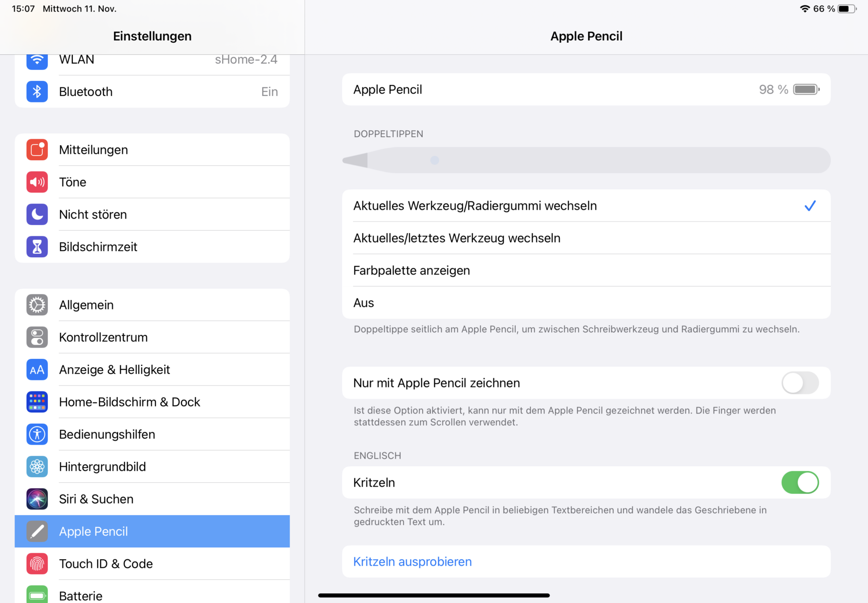Tap the Bildschirmzeit hourglass icon
The image size is (868, 603).
tap(37, 247)
